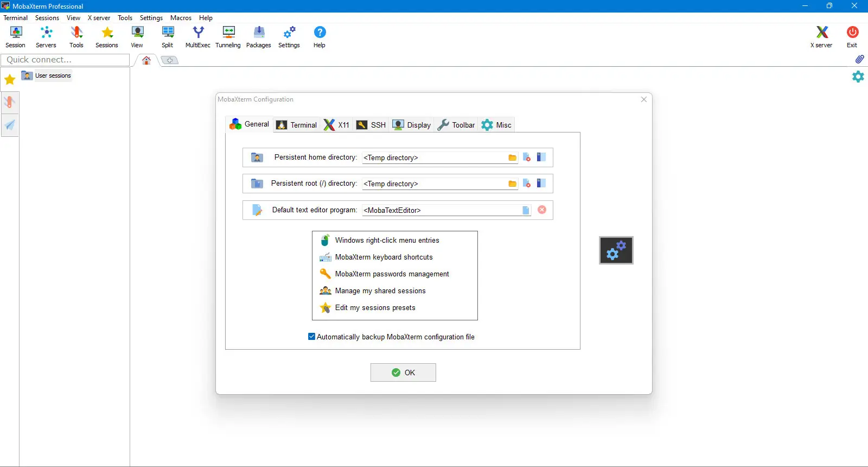Open the Session toolbar icon
Screen dimensions: 868x467
(15, 37)
